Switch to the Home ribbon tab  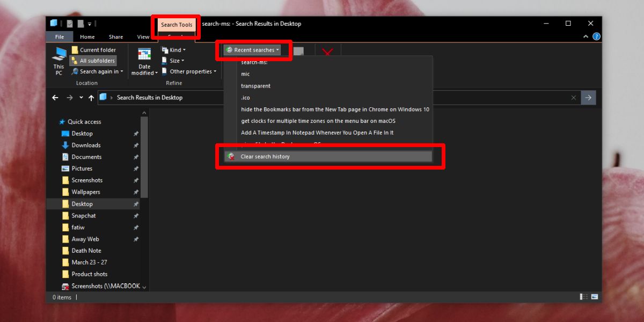click(87, 37)
